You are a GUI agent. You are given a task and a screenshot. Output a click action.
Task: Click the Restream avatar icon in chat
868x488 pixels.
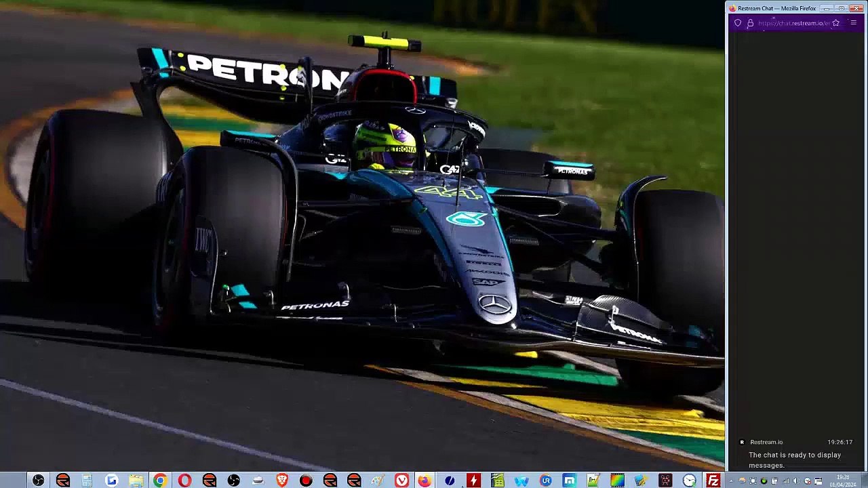(x=742, y=442)
